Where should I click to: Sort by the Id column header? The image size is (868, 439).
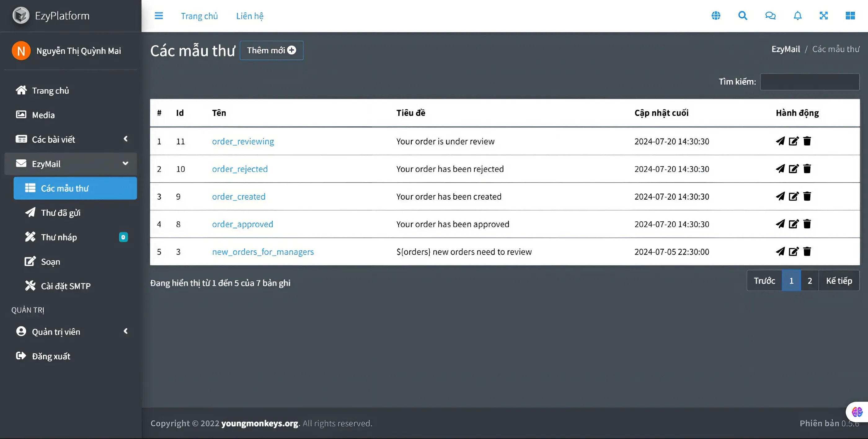[180, 113]
